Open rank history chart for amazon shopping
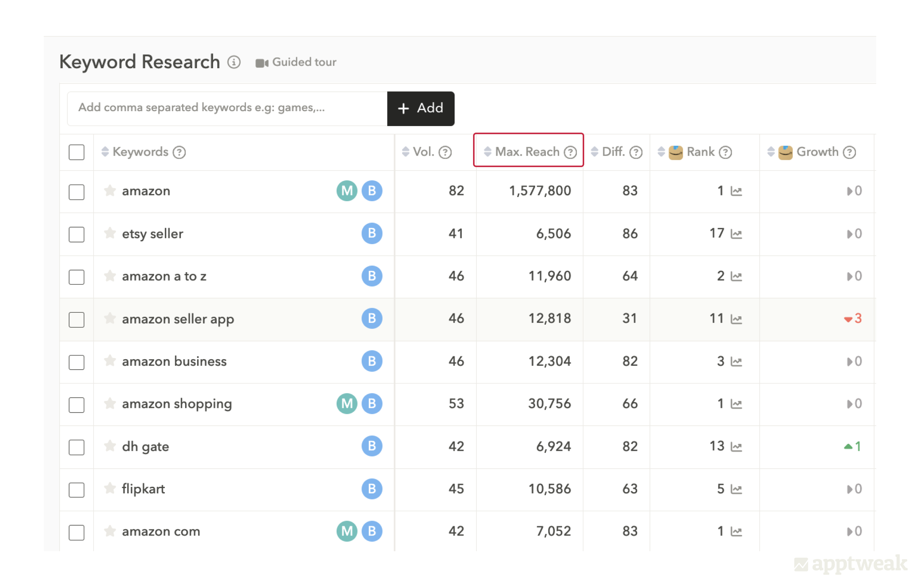Viewport: 920px width, 588px height. 736,404
